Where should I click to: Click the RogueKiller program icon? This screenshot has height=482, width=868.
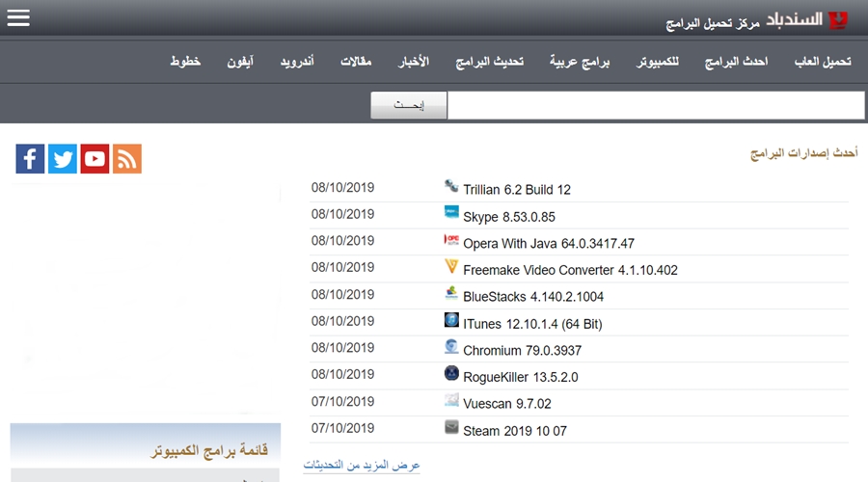[x=451, y=373]
